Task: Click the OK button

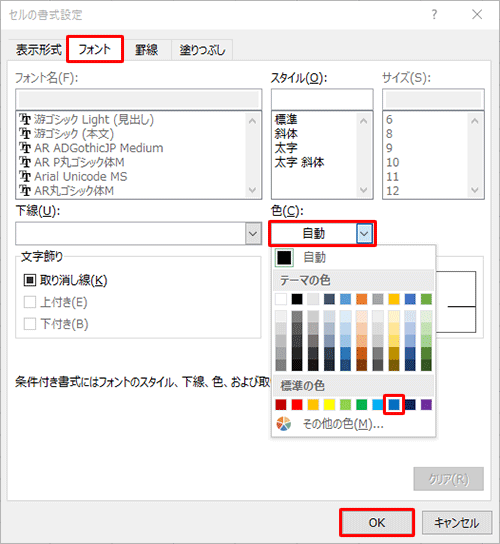Action: [377, 522]
